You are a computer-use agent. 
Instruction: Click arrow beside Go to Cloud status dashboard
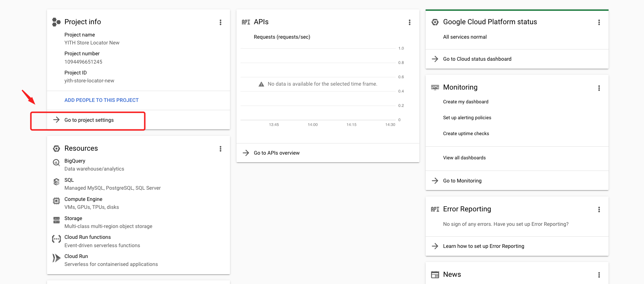pyautogui.click(x=435, y=59)
